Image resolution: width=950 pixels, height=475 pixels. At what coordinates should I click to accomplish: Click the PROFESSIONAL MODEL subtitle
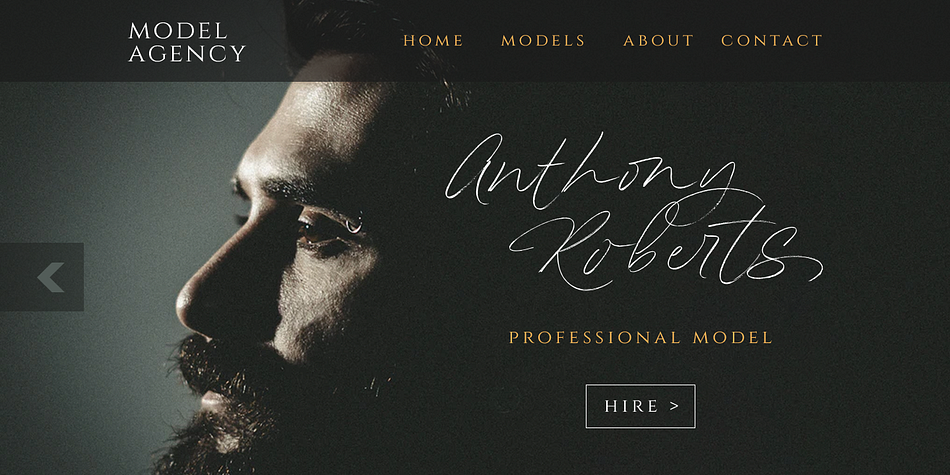[640, 337]
